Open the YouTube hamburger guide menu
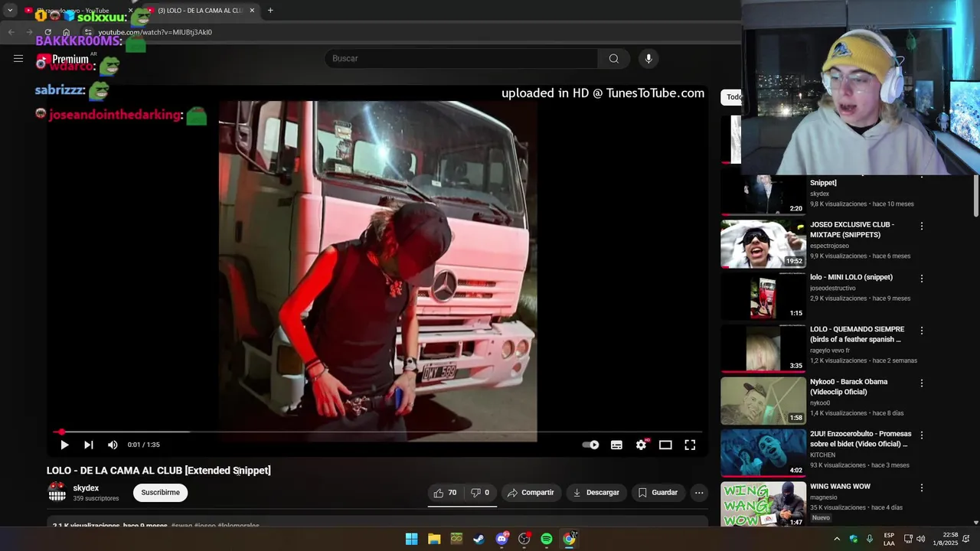980x551 pixels. [18, 58]
